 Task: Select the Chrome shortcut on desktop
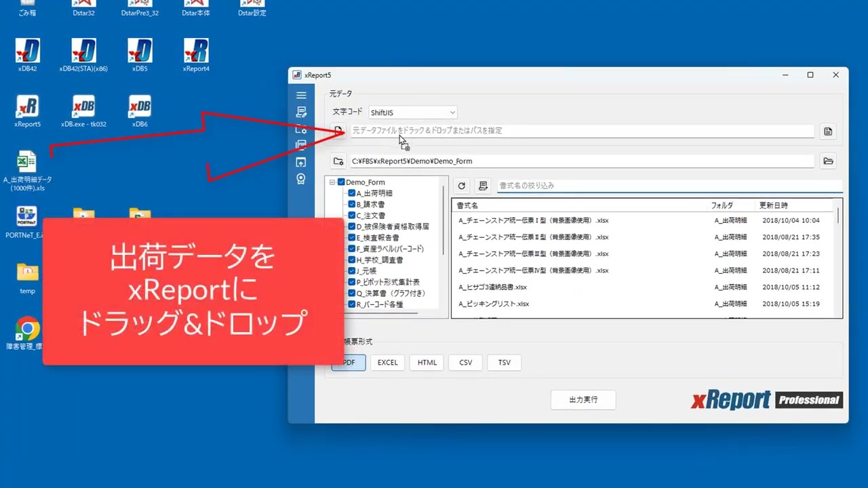(27, 334)
